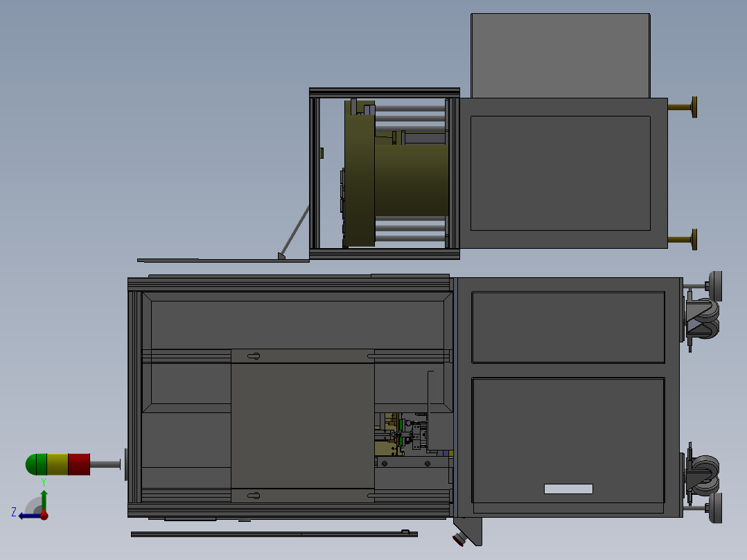The height and width of the screenshot is (560, 747).
Task: Select the red segment of the signal tower light
Action: (79, 464)
